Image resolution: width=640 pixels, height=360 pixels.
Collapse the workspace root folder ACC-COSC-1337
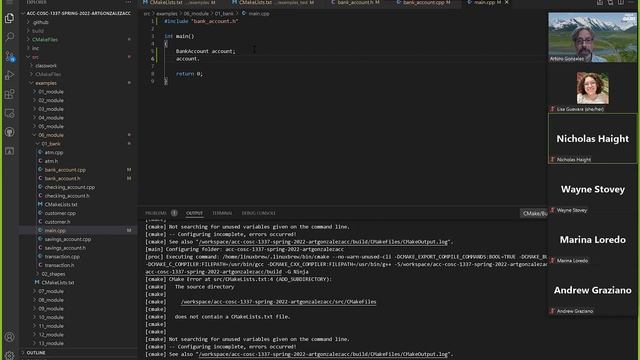point(78,13)
